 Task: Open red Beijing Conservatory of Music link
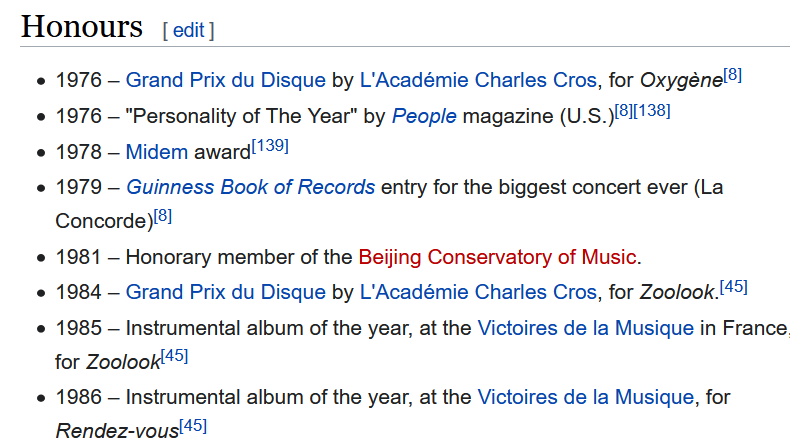(x=497, y=257)
